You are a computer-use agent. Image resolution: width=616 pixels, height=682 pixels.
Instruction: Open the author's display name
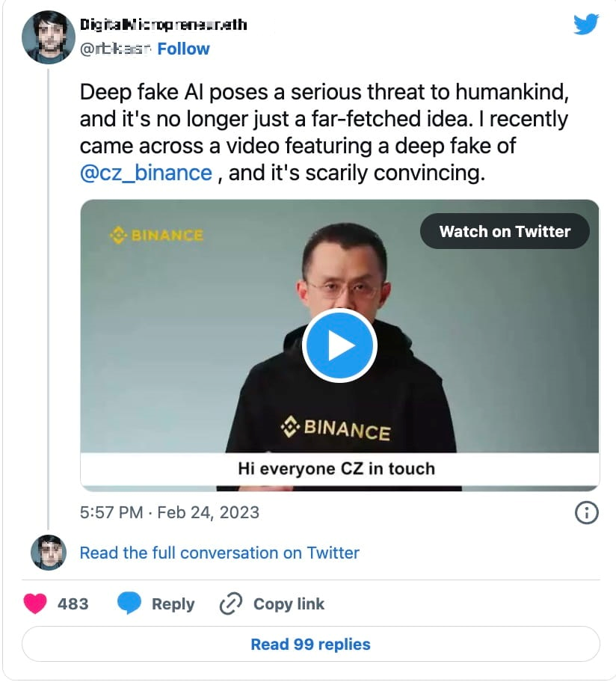(x=163, y=25)
